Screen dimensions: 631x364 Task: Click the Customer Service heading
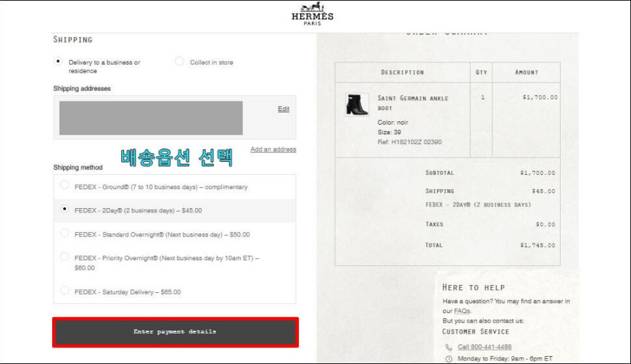(476, 332)
